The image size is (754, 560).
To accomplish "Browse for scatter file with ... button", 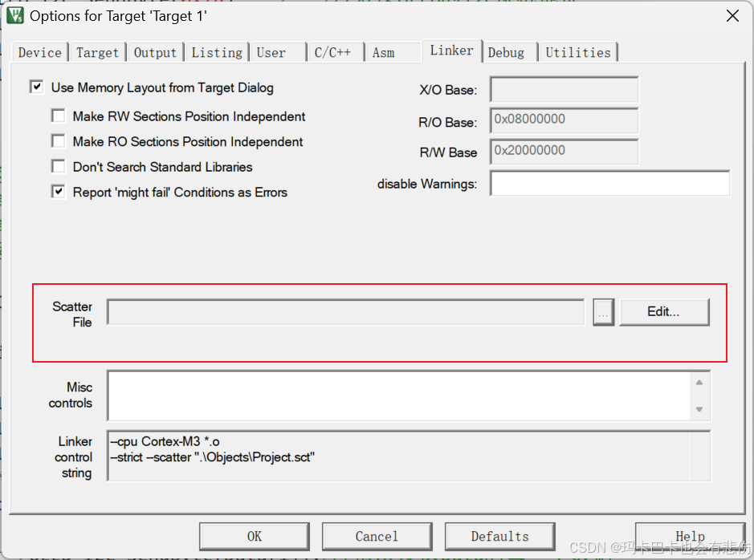I will pyautogui.click(x=604, y=313).
